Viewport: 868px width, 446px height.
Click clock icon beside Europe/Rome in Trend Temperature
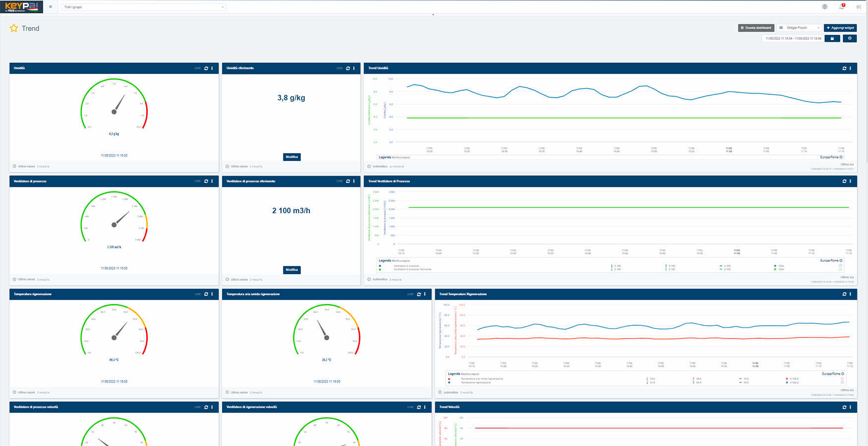click(x=843, y=374)
